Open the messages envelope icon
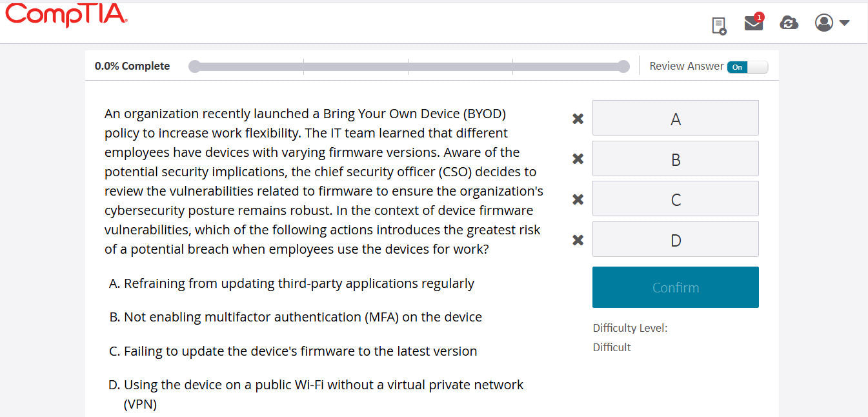Viewport: 868px width, 417px height. (752, 25)
